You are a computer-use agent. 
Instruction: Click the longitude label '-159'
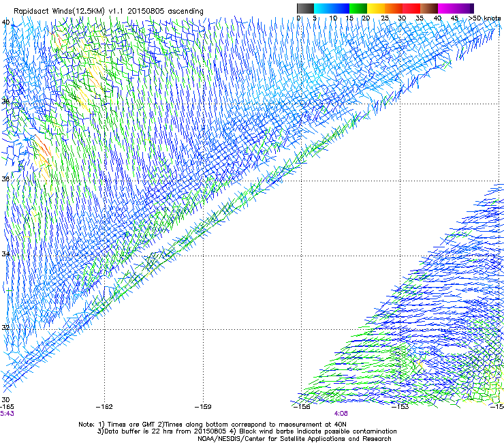(203, 407)
